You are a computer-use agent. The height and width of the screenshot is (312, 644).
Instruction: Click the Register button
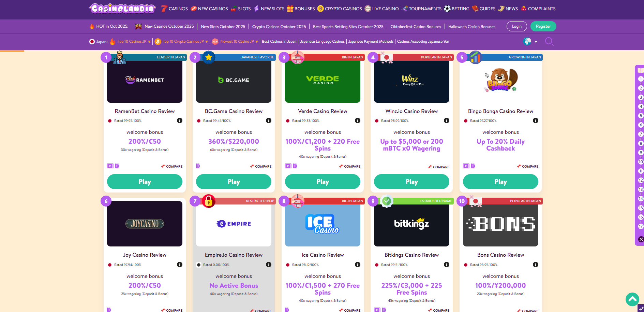point(543,26)
